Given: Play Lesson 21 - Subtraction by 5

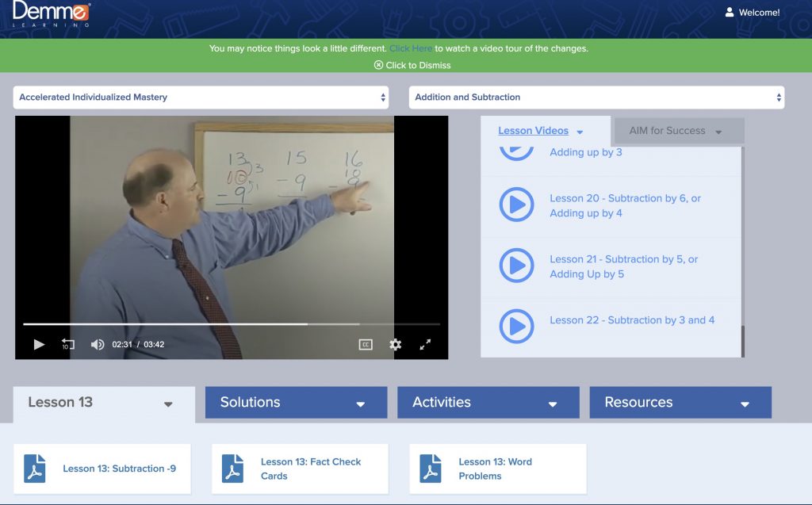Looking at the screenshot, I should coord(516,266).
